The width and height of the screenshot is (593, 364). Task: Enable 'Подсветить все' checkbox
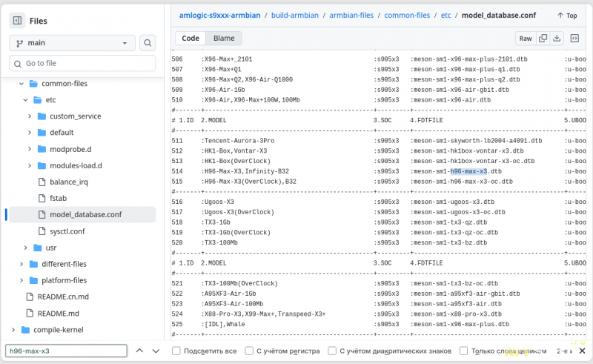tap(176, 351)
